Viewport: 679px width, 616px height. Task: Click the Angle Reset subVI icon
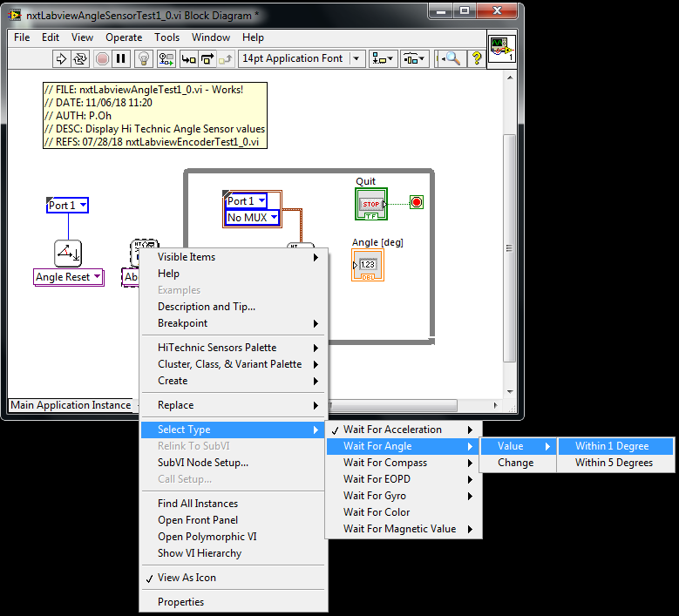(x=68, y=254)
